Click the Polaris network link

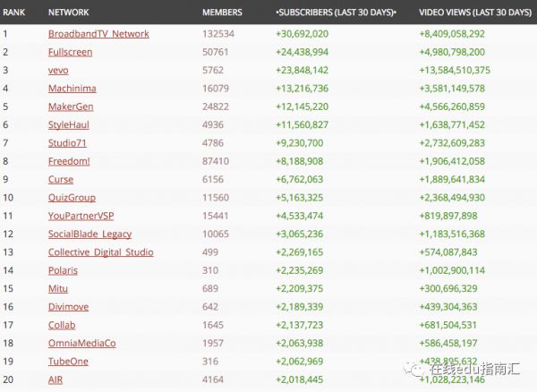click(63, 270)
